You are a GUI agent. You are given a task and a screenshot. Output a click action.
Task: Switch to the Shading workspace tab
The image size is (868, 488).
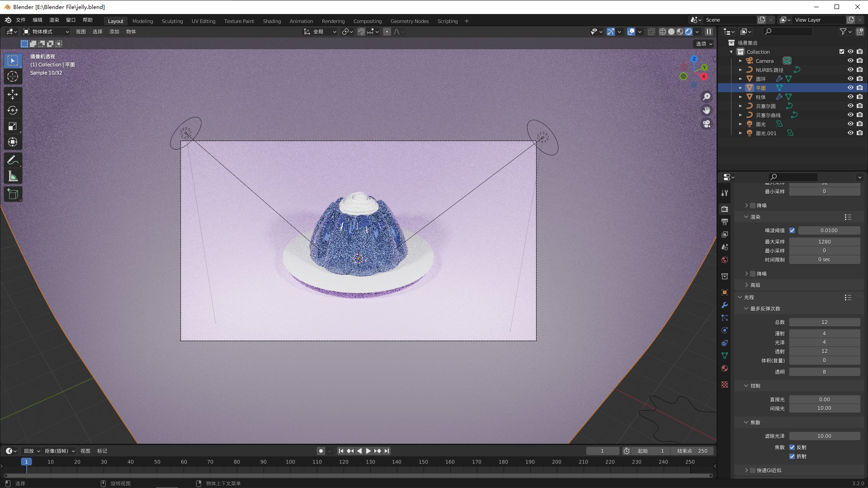click(x=272, y=21)
